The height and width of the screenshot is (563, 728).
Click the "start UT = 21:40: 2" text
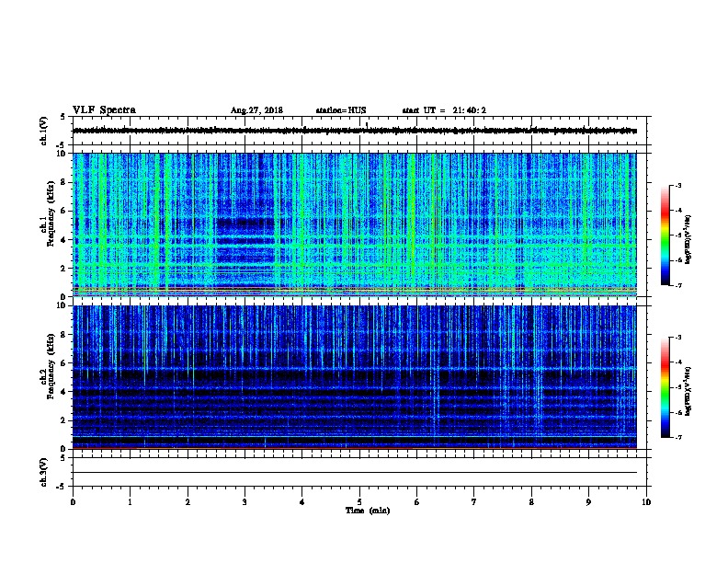(x=444, y=110)
